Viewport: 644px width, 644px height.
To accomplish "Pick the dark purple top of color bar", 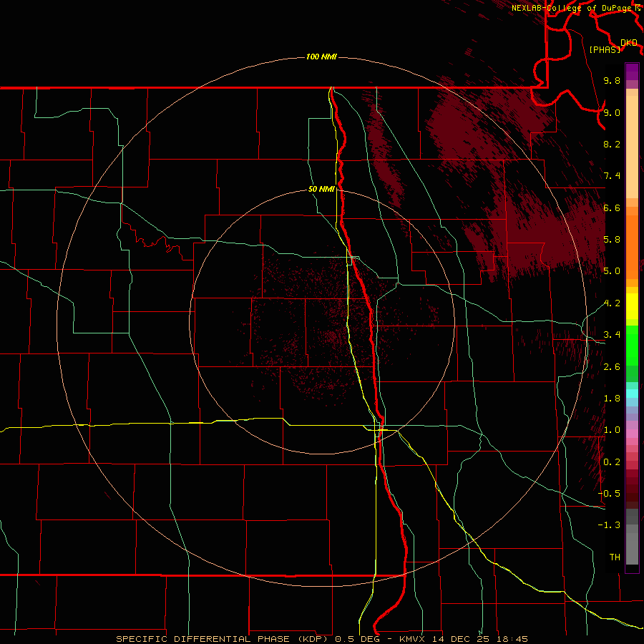I will (632, 72).
